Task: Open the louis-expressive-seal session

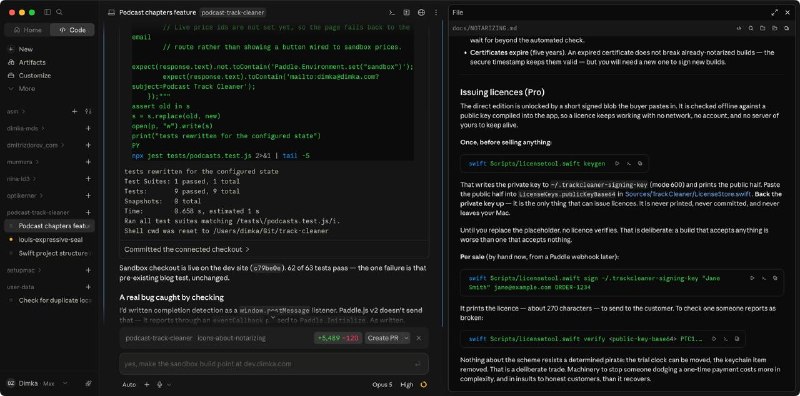Action: click(x=49, y=239)
